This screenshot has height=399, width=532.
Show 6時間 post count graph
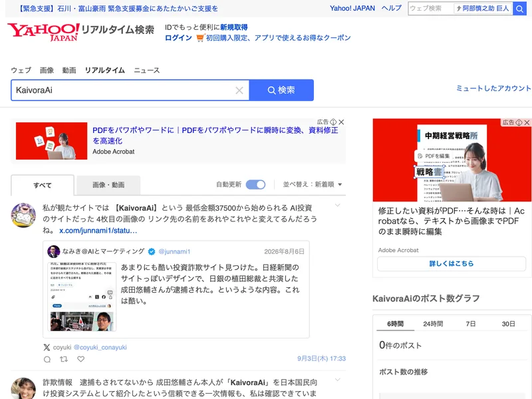pos(395,324)
